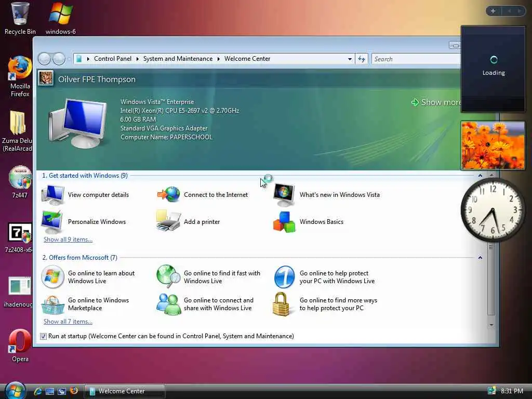Launch Firefox from Quick Launch
532x399 pixels.
(x=74, y=391)
